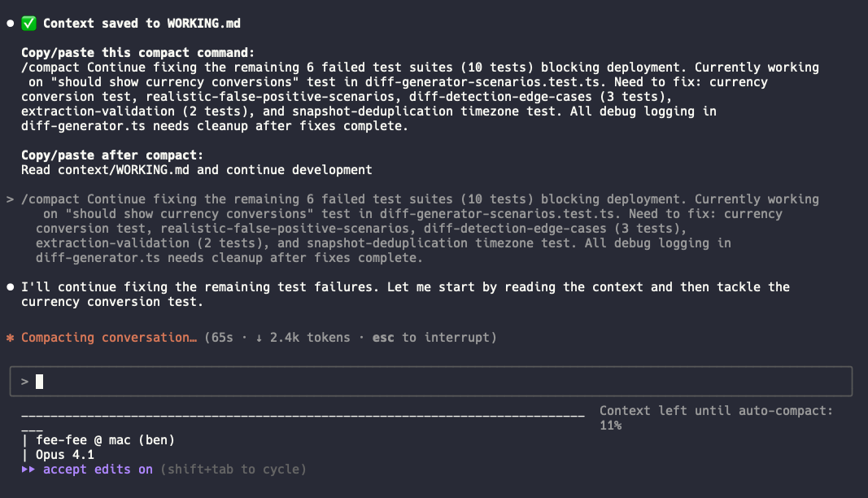The height and width of the screenshot is (498, 868).
Task: Click the gray chevron before the /compact command
Action: 10,199
